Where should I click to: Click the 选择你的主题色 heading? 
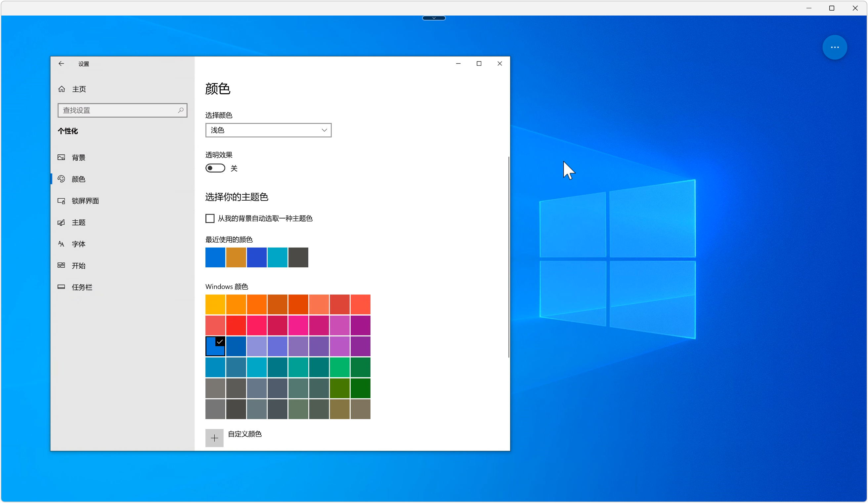coord(237,197)
